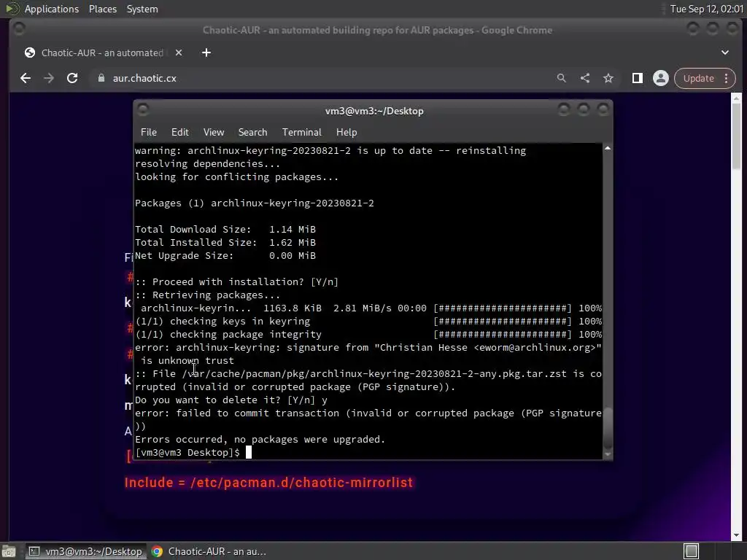Click the browser page scrollbar thumb
The height and width of the screenshot is (560, 747).
click(x=737, y=136)
